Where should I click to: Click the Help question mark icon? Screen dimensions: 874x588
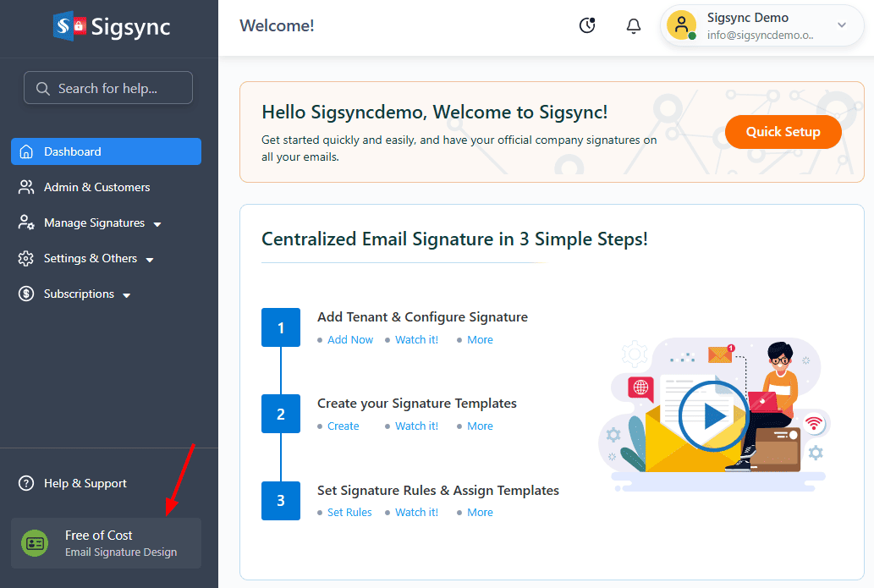click(x=26, y=483)
